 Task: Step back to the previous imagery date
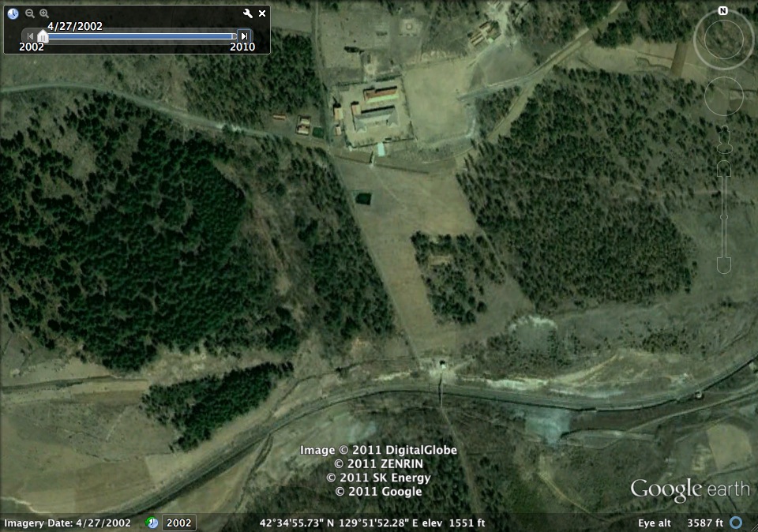29,36
